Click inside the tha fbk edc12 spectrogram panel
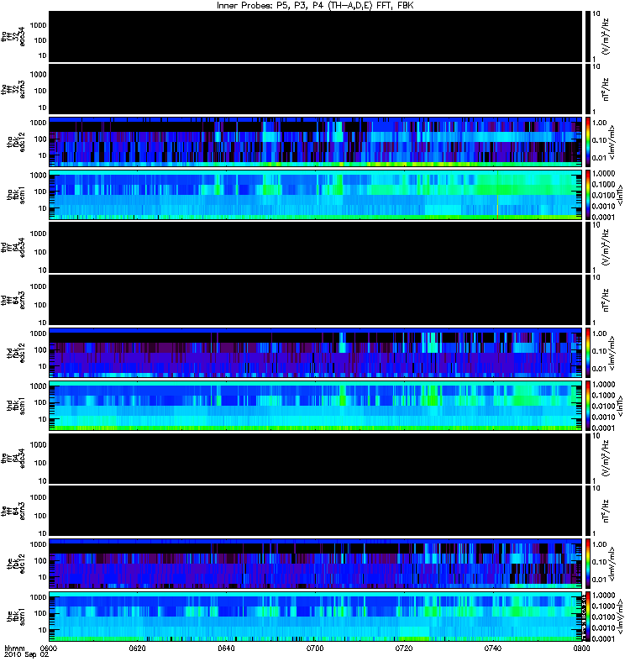The width and height of the screenshot is (630, 672). pyautogui.click(x=315, y=141)
